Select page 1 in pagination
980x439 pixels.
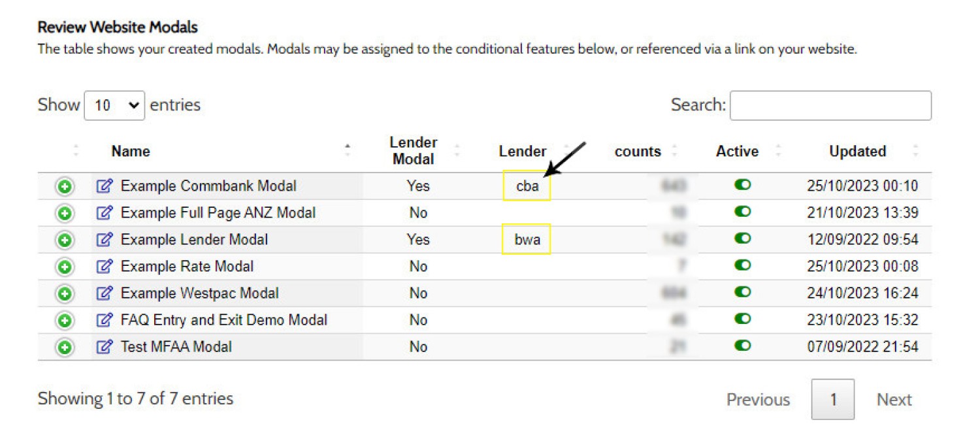(833, 400)
